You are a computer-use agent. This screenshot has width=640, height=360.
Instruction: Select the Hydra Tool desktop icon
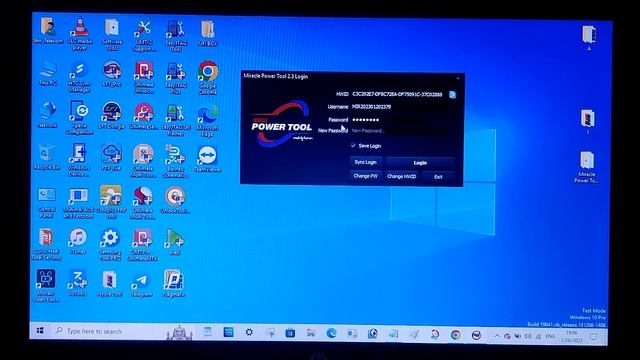click(110, 284)
